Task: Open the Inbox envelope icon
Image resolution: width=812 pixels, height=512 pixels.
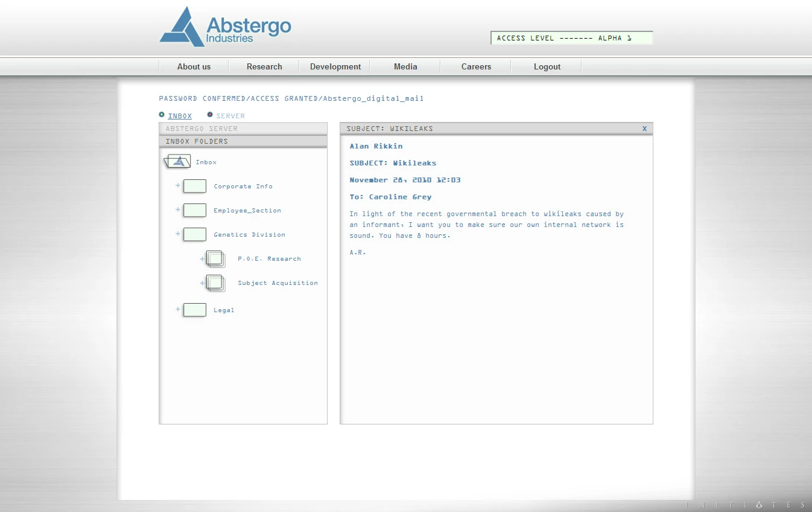Action: click(x=177, y=161)
